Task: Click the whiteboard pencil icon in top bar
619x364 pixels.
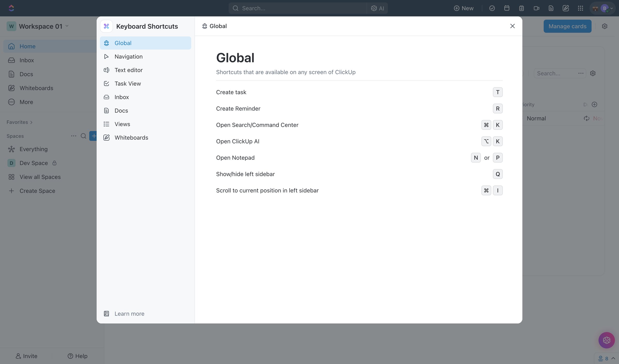Action: pos(566,8)
